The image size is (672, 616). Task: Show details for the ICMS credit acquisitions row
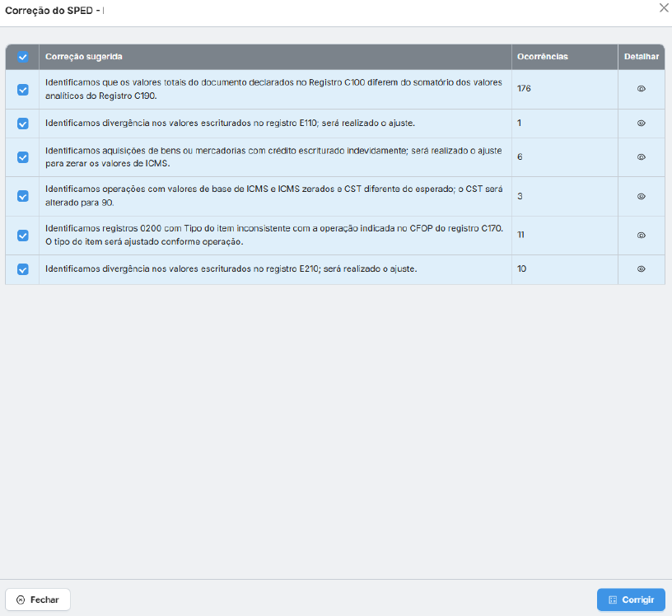pos(641,157)
